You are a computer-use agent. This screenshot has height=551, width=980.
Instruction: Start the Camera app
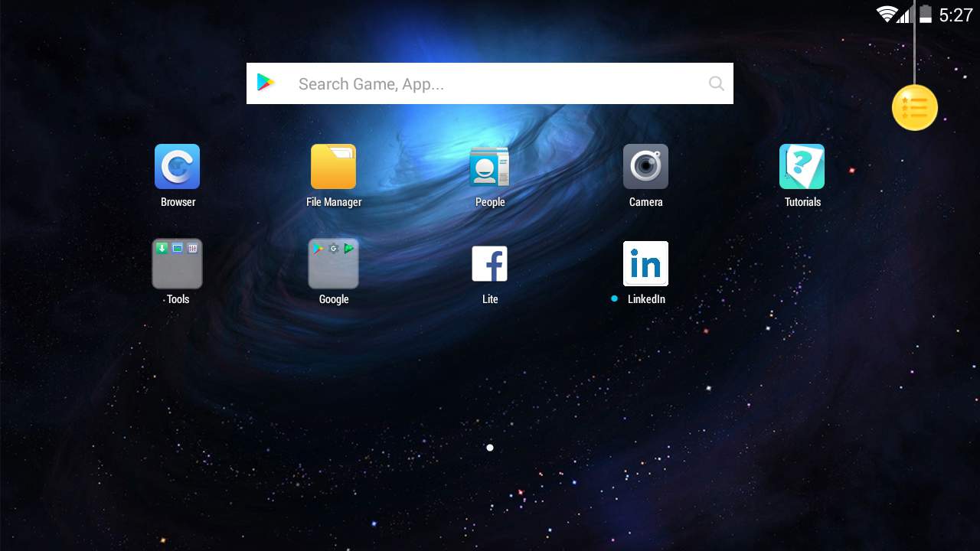pyautogui.click(x=645, y=167)
